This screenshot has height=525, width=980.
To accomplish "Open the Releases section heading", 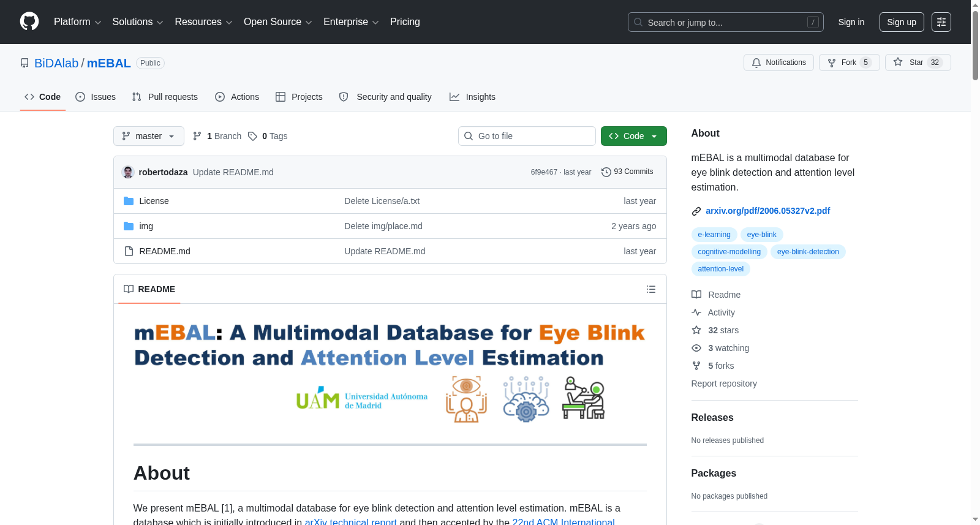I will 712,418.
